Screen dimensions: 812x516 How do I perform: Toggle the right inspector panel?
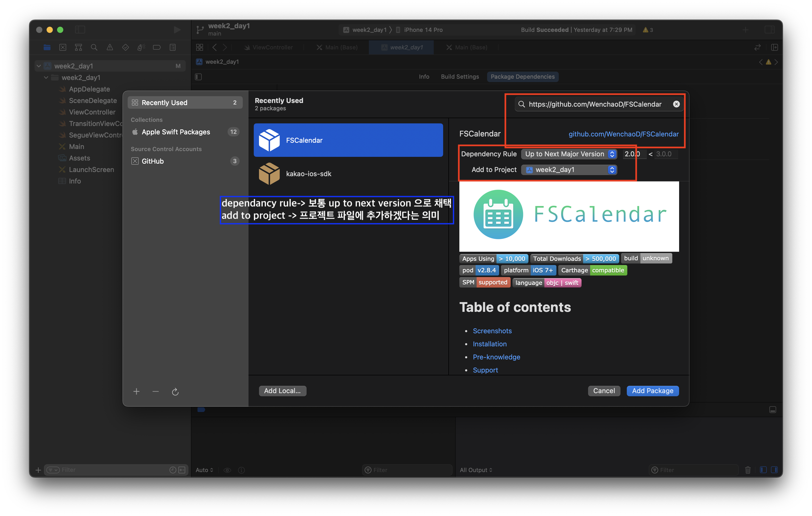click(x=770, y=30)
